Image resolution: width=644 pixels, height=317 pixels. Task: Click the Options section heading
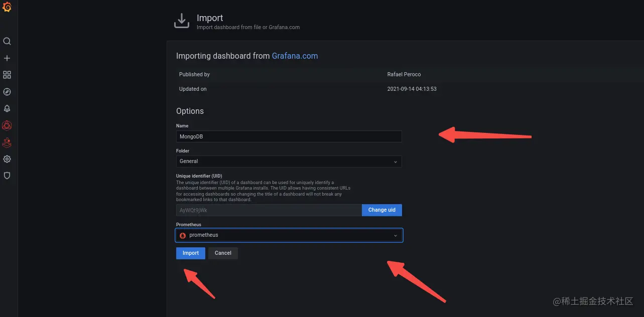[x=190, y=111]
